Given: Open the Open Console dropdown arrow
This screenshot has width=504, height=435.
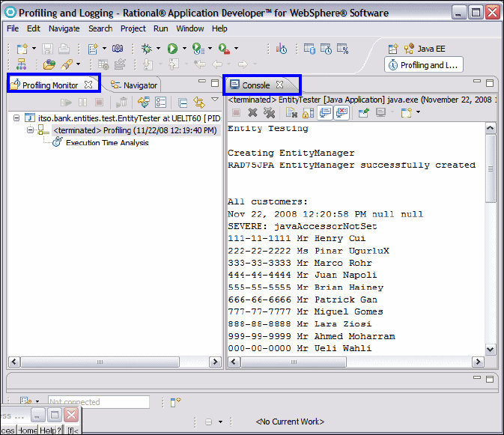Looking at the screenshot, I should click(x=418, y=112).
